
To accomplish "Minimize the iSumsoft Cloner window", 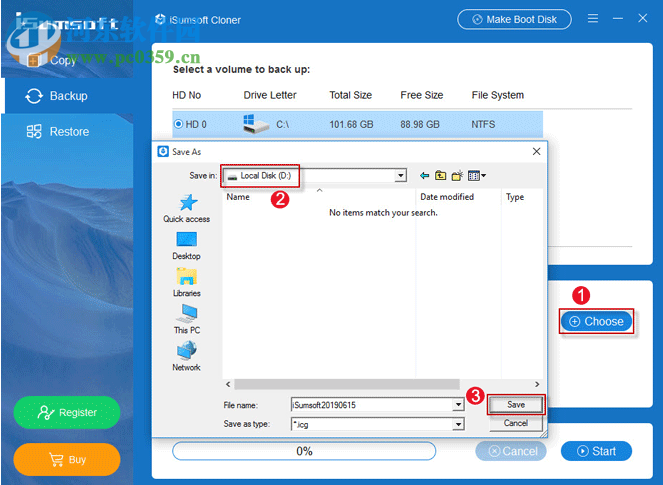I will click(x=618, y=18).
